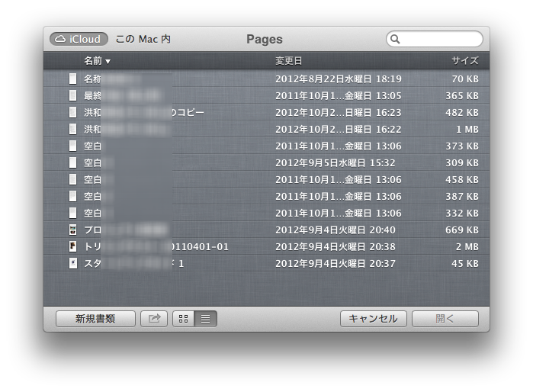Sort by 変更日 column header
This screenshot has width=533, height=392.
pos(288,61)
